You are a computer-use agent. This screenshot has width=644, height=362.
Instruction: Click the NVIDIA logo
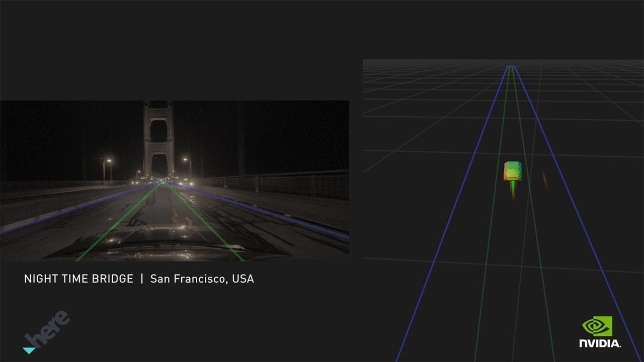pyautogui.click(x=600, y=332)
